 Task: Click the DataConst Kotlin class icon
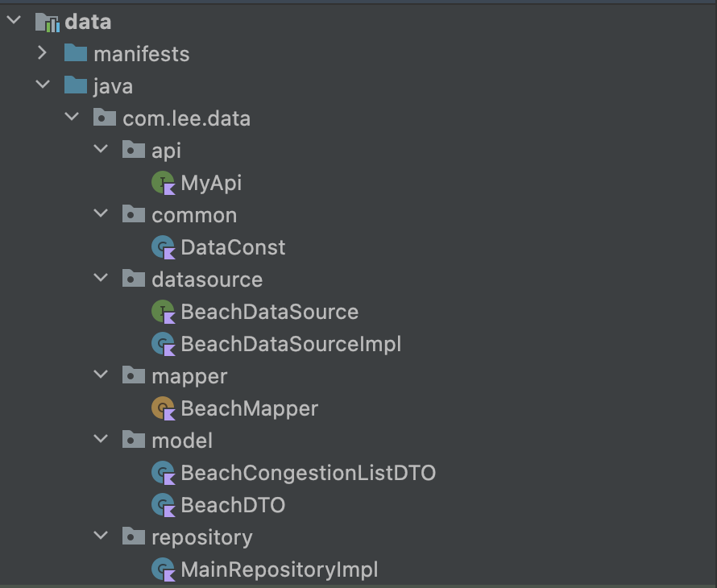pos(164,247)
